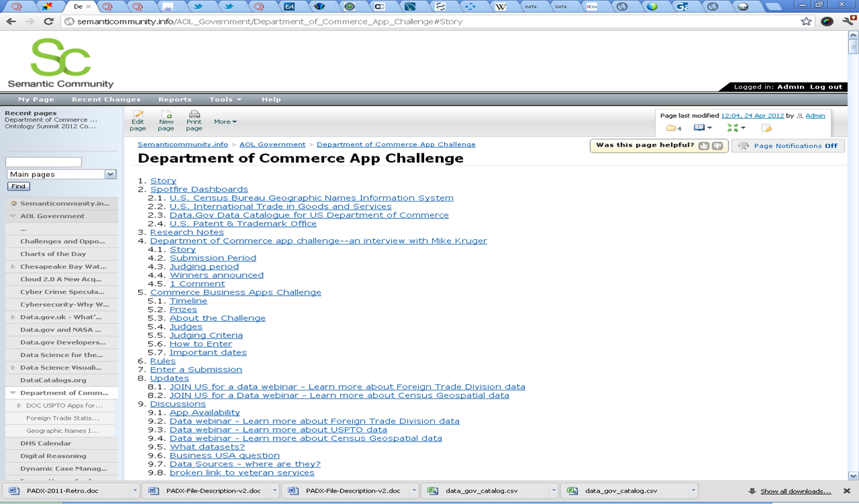Select Geographic Names I... tree item

pos(63,431)
